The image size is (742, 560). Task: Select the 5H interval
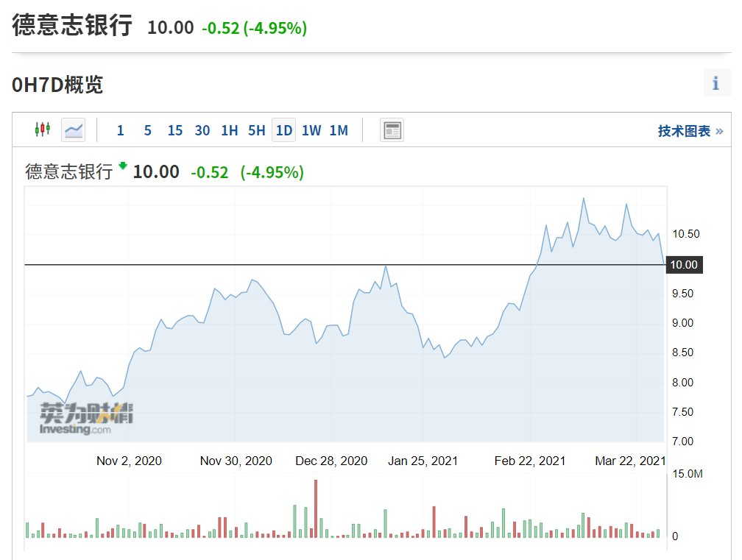[257, 130]
